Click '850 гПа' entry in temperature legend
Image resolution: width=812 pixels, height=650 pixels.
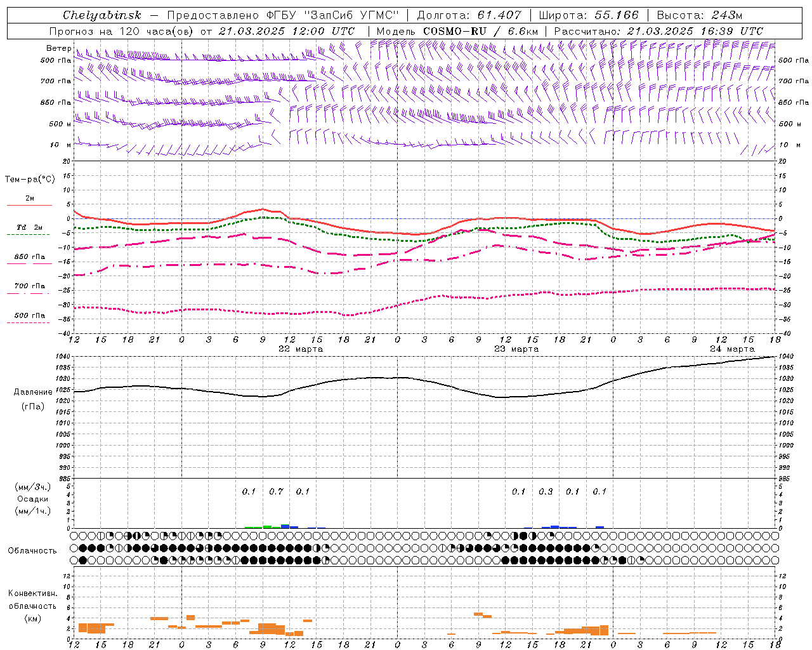30,257
